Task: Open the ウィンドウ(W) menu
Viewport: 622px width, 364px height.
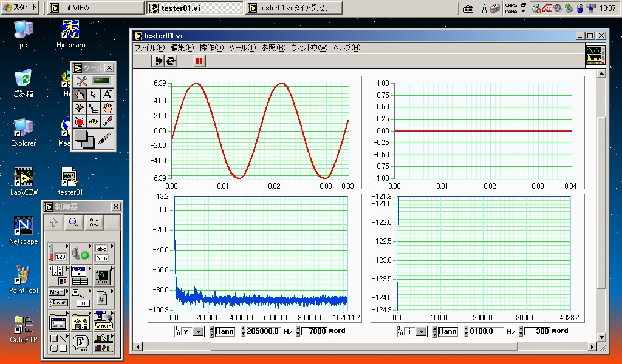Action: coord(309,48)
